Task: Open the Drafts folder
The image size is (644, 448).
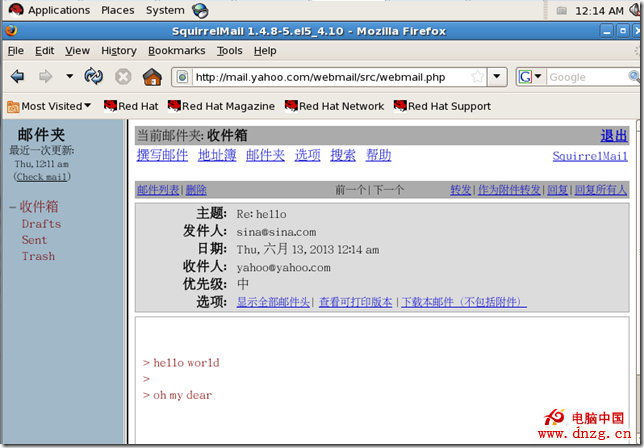Action: point(41,224)
